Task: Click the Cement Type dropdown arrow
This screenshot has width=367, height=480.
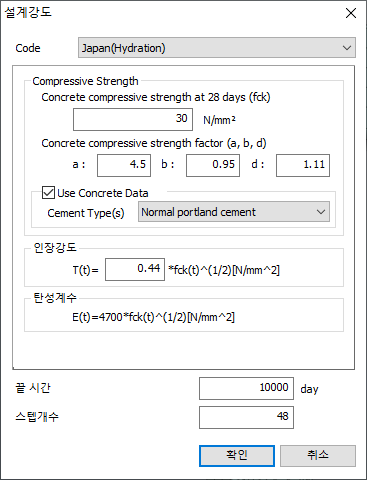Action: pos(321,212)
